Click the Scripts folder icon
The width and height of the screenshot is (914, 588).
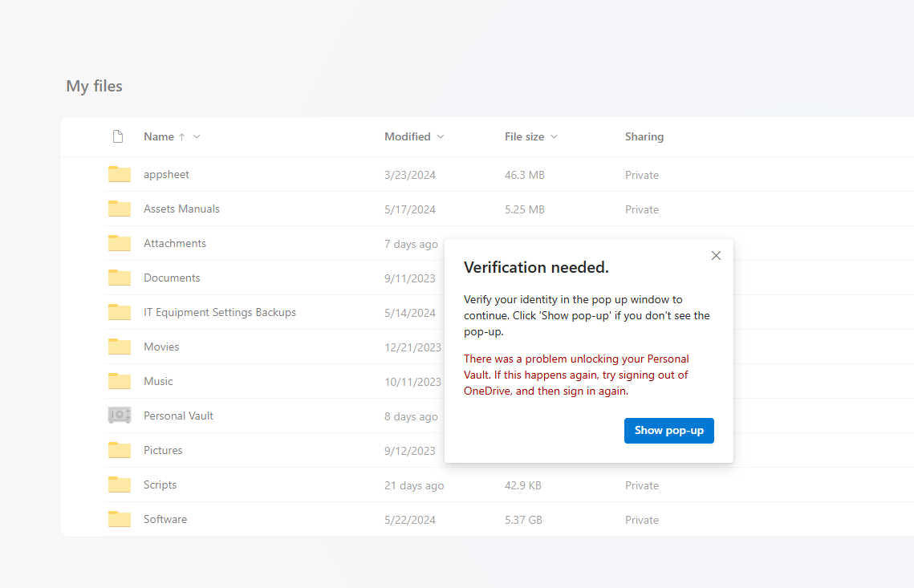click(x=120, y=484)
